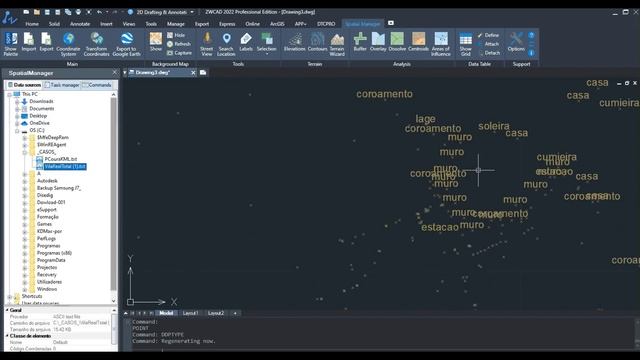Click the Support help icon
This screenshot has height=360, width=640.
(x=531, y=36)
